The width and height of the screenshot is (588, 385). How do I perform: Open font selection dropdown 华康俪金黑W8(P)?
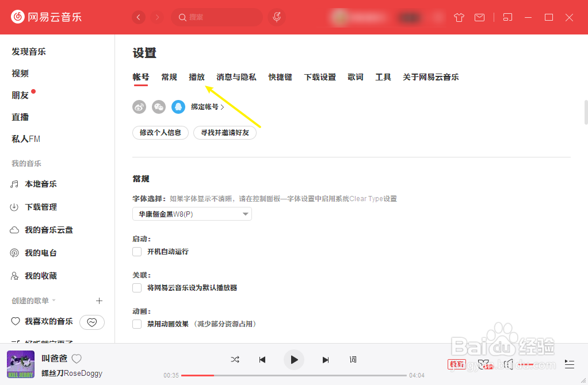click(x=192, y=214)
